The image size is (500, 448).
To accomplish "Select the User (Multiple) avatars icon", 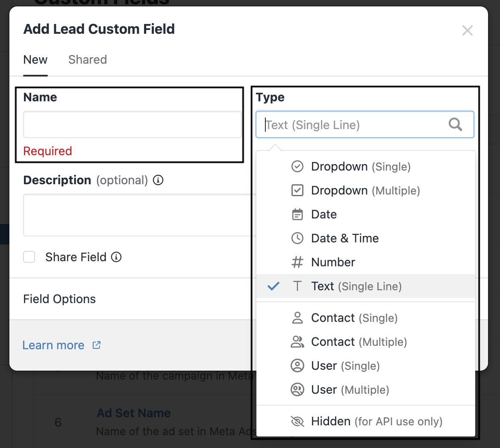I will [x=297, y=389].
